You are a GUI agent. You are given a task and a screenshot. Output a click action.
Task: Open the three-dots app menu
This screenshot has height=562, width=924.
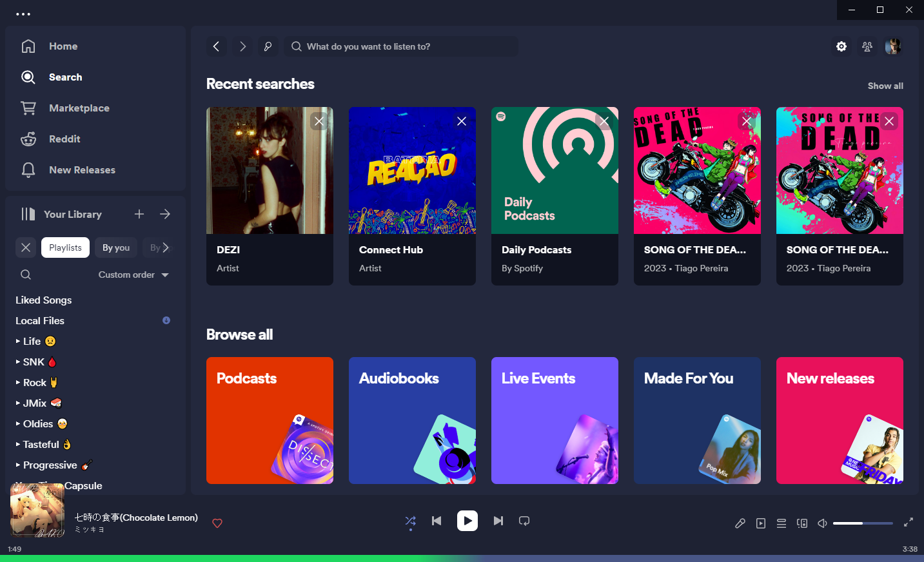click(23, 14)
